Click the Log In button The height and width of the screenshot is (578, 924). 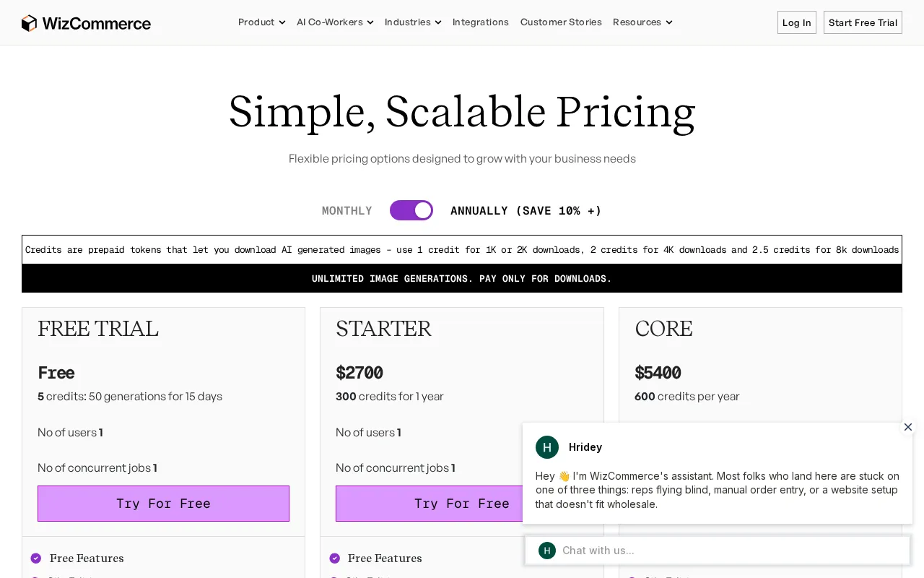coord(797,22)
